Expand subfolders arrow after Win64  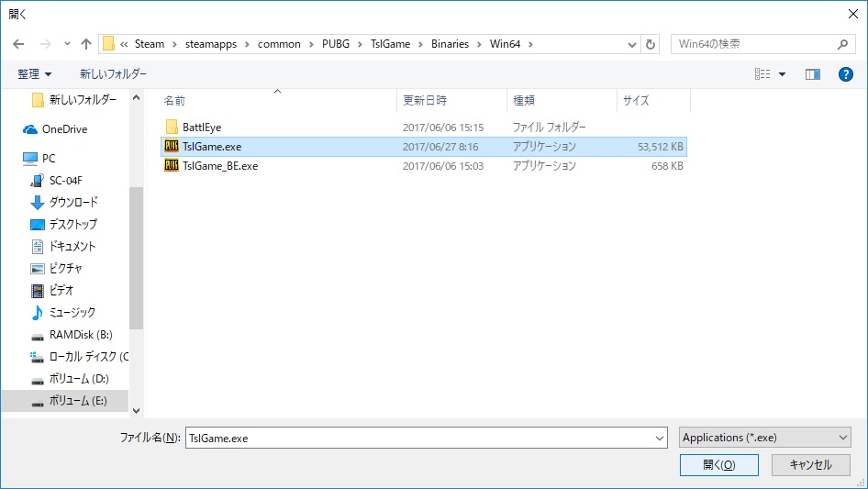(530, 44)
